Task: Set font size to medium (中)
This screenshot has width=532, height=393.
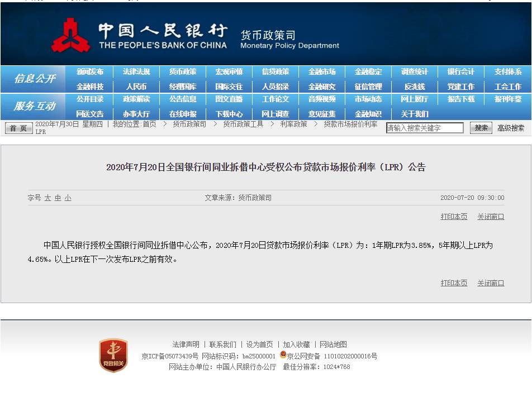Action: [58, 198]
